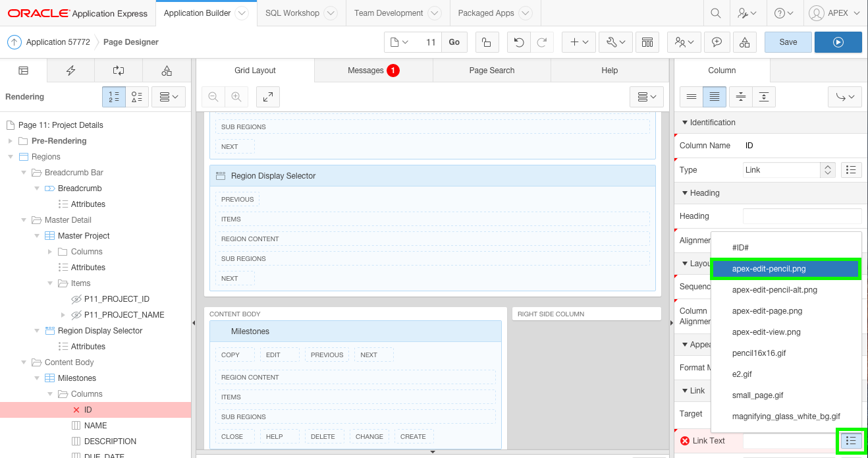Choose apex-edit-page.png from quick picks
This screenshot has height=458, width=868.
(x=786, y=311)
